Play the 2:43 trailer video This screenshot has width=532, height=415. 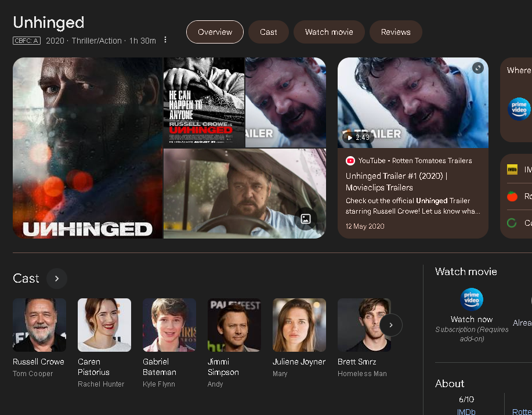412,103
